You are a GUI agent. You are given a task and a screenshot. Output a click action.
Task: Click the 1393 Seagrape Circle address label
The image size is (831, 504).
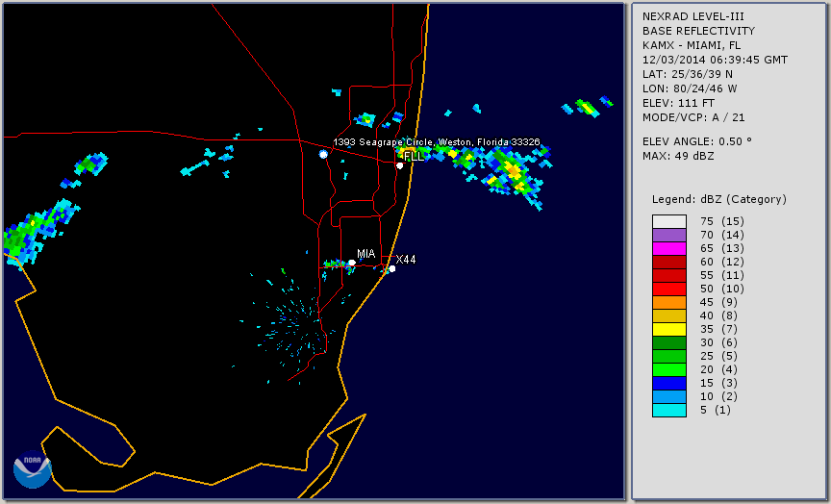click(436, 142)
